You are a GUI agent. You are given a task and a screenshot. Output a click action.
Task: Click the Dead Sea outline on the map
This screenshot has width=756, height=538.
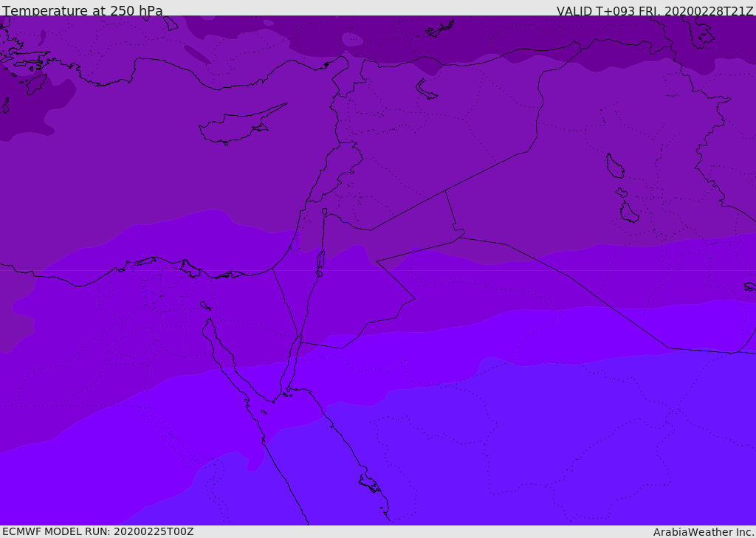tap(320, 263)
